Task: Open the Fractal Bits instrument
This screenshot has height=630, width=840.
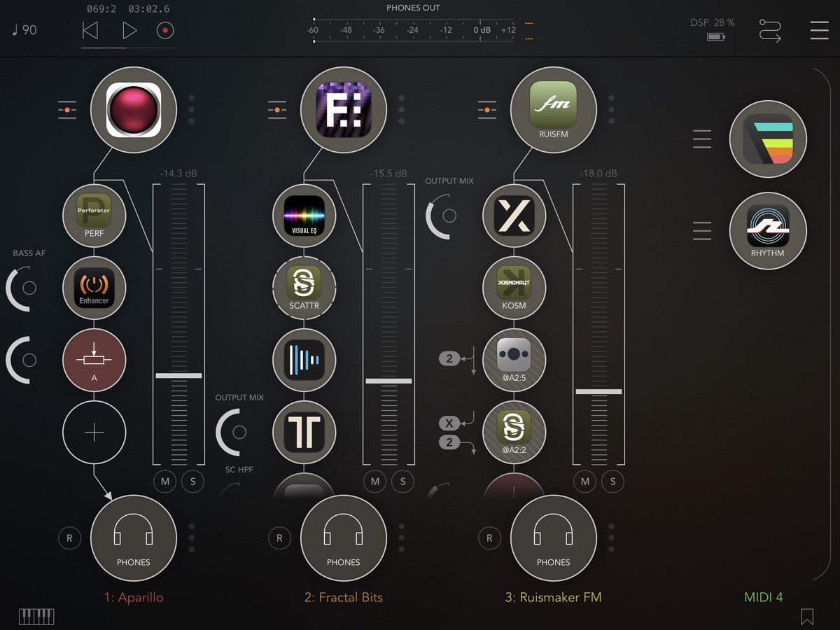Action: (344, 110)
